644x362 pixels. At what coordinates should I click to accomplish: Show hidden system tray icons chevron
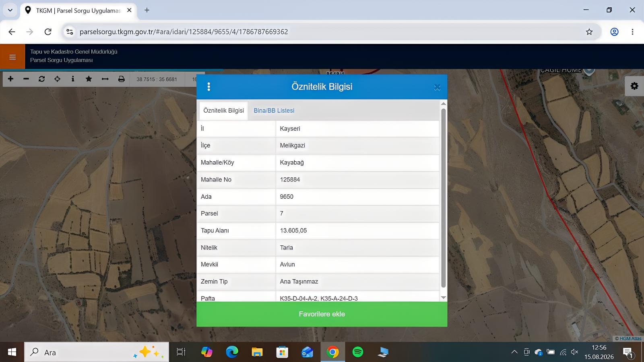tap(514, 352)
